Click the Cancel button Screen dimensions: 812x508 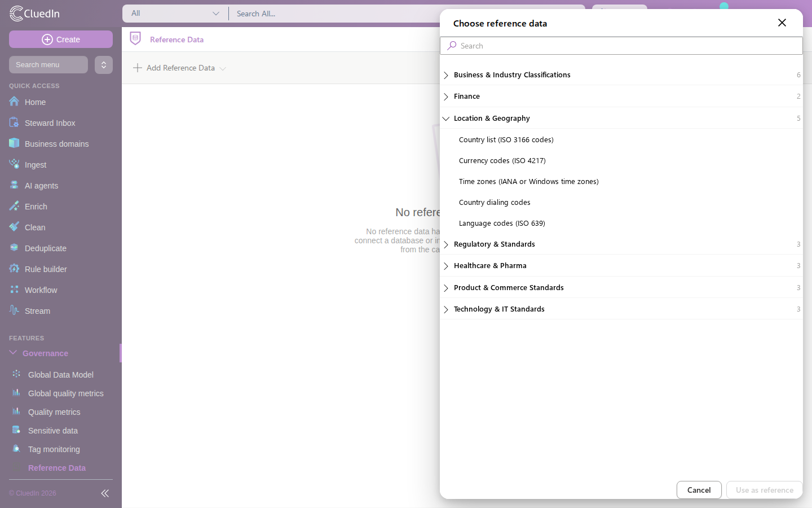pyautogui.click(x=699, y=490)
